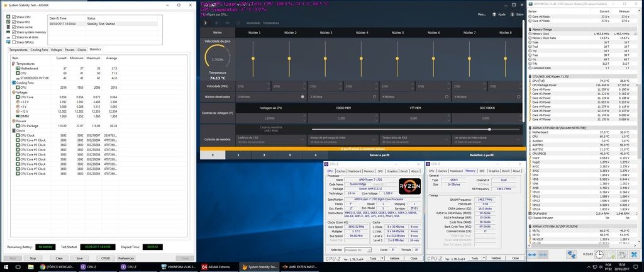The image size is (644, 272).
Task: Click the Sobre icon in Ryzen Master
Action: tap(512, 14)
